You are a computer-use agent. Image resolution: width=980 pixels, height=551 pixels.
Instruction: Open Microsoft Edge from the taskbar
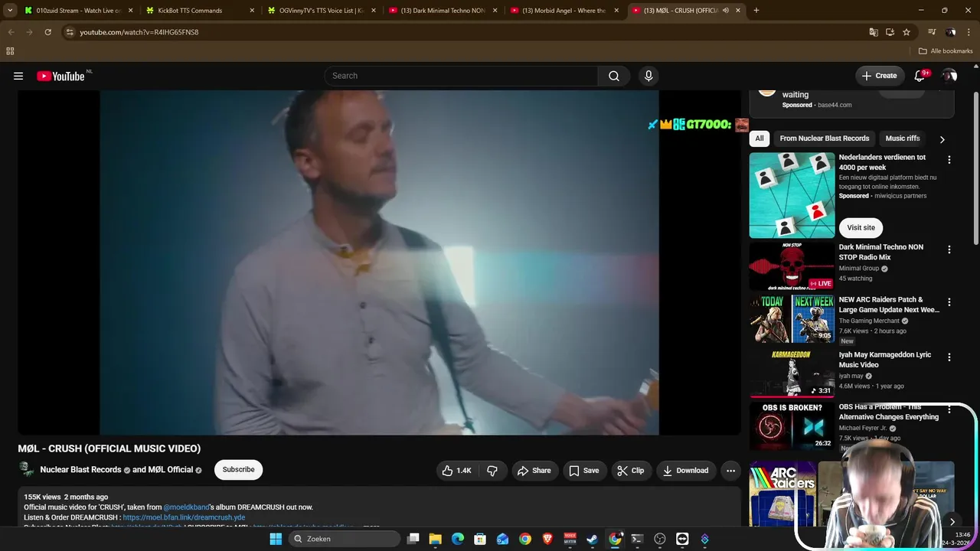tap(458, 539)
